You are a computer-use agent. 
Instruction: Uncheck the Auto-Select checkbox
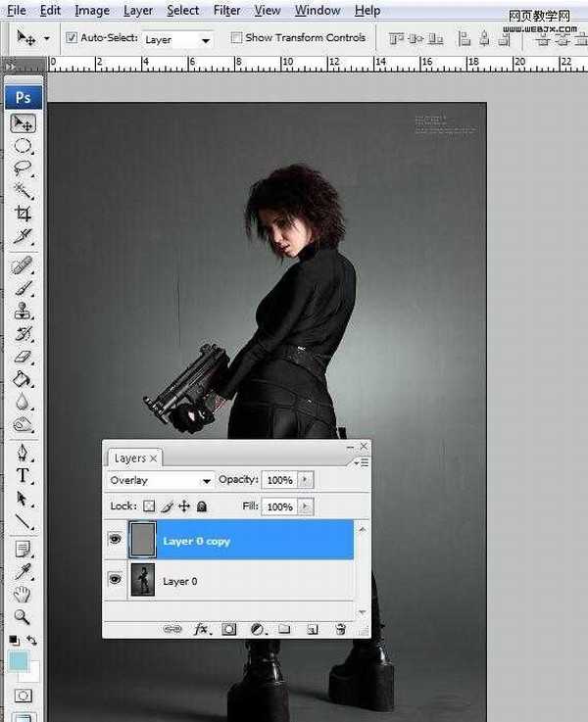[x=72, y=38]
